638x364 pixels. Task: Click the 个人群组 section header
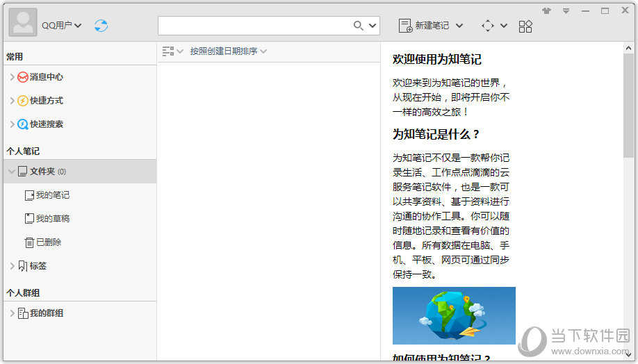pos(23,292)
